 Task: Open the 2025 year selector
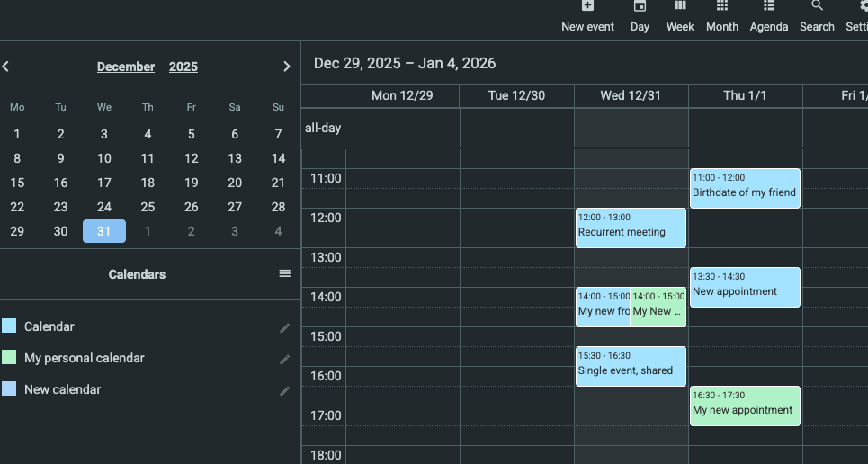click(183, 67)
